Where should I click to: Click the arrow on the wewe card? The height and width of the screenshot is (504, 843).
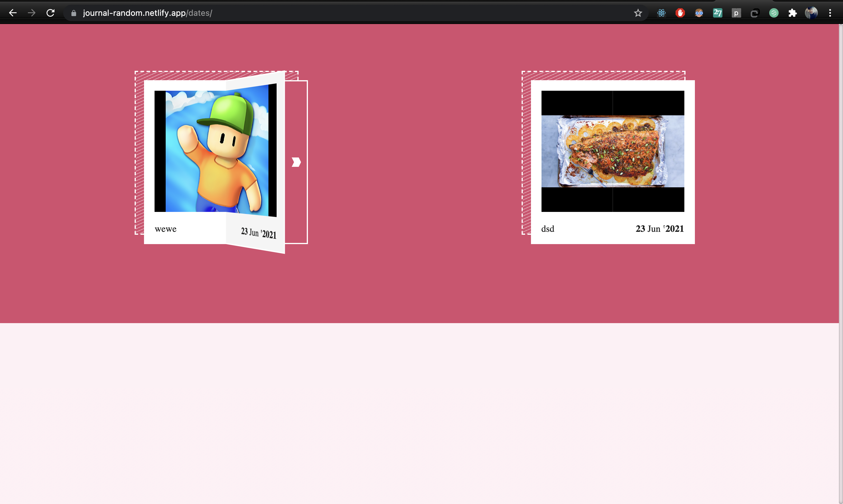296,162
